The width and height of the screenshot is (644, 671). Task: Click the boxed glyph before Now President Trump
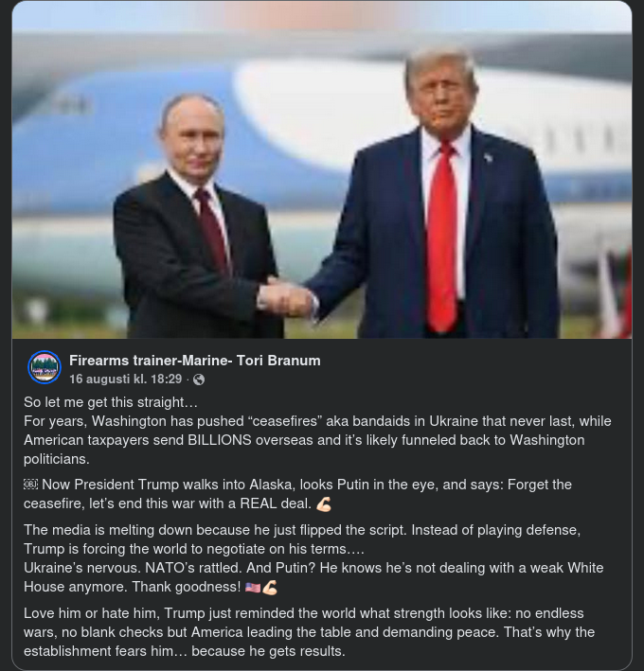[31, 485]
